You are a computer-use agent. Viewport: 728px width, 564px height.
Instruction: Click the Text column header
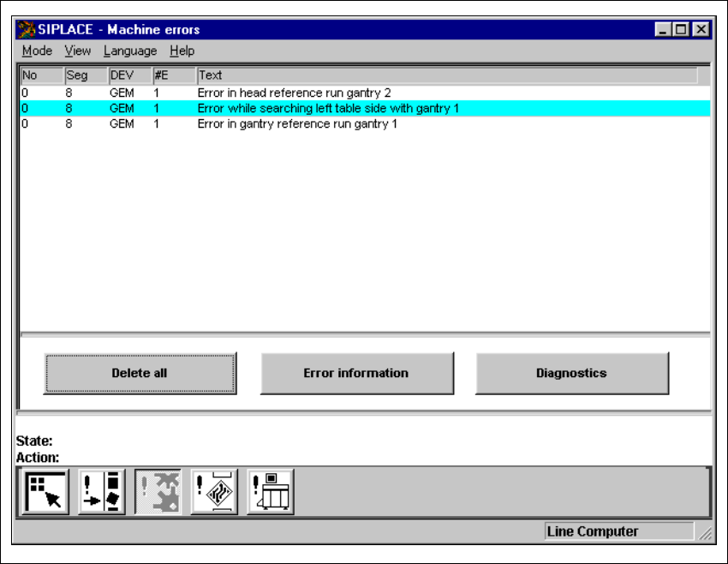tap(448, 75)
